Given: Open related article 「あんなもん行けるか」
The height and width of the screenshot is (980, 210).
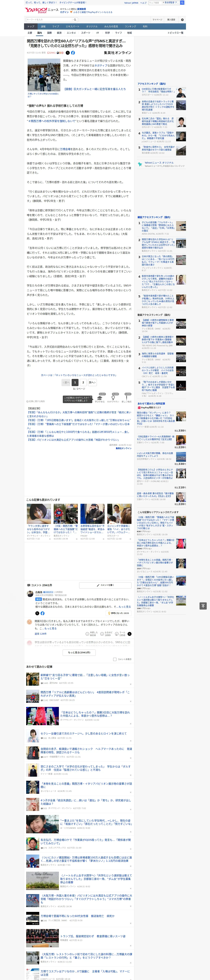Looking at the screenshot, I should coord(79,414).
